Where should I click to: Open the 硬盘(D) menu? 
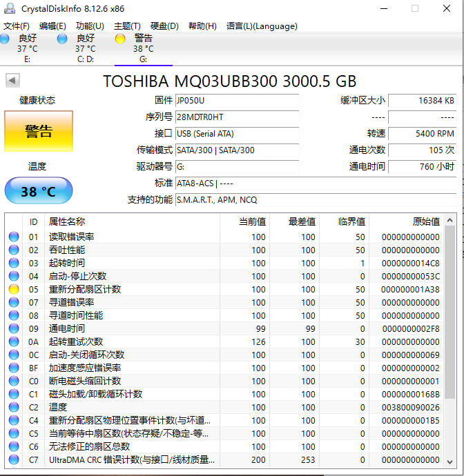coord(164,26)
